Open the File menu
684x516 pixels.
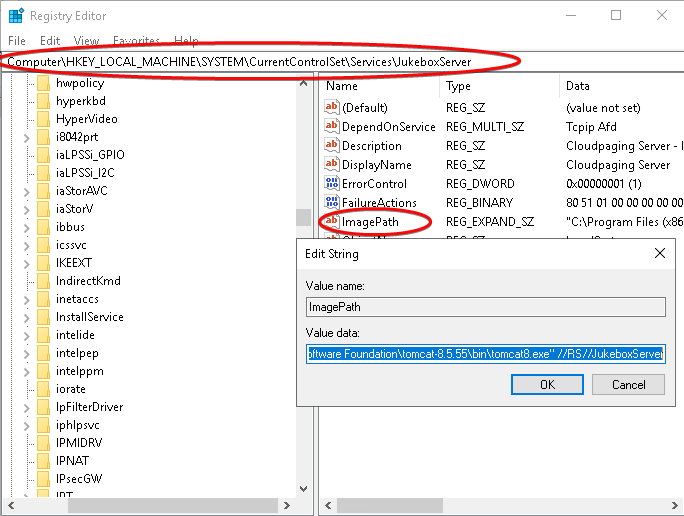(17, 41)
